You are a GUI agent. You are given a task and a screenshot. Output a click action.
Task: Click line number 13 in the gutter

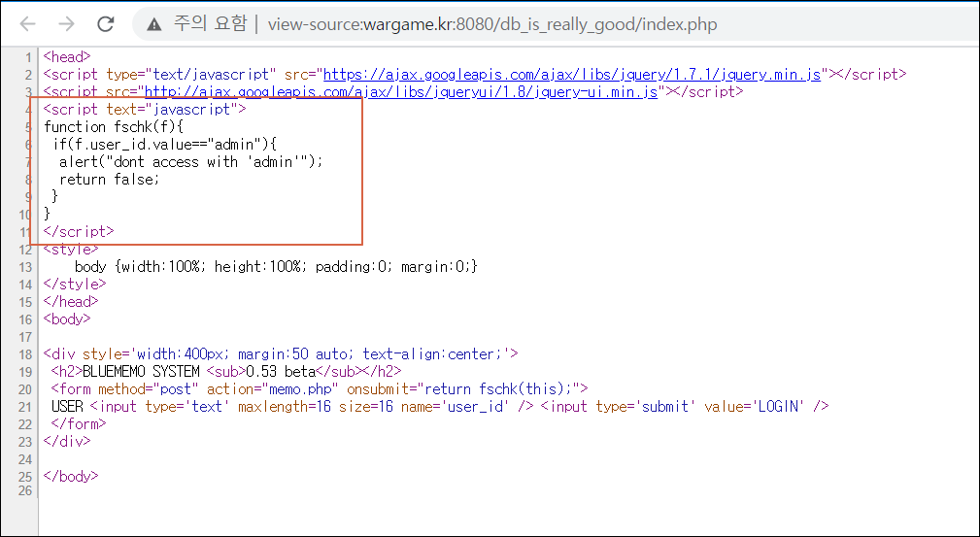point(25,267)
